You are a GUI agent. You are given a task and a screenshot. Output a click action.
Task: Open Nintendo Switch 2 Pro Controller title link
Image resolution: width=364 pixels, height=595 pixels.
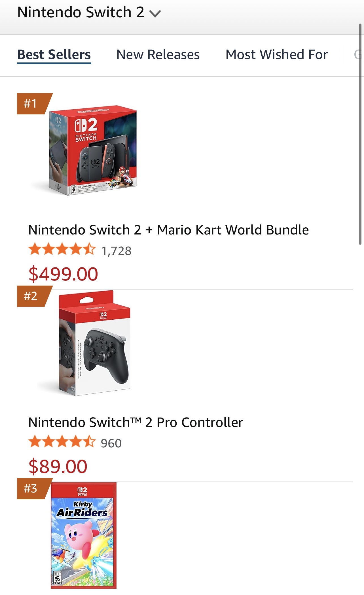point(136,422)
